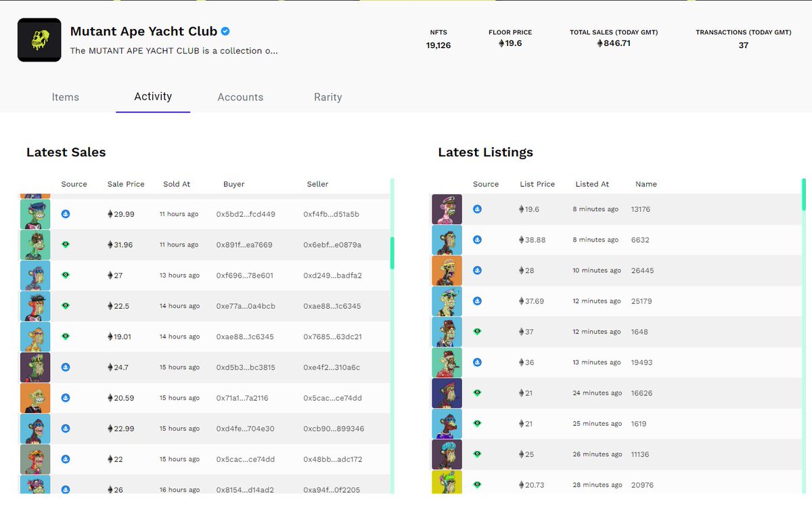Click LooksRare source icon for listing 16626
This screenshot has height=522, width=812.
477,393
